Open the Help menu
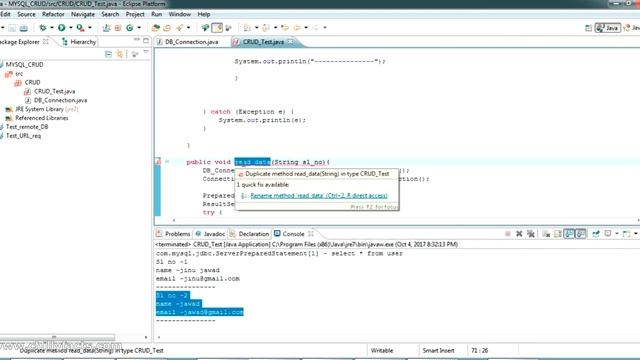 pos(204,14)
